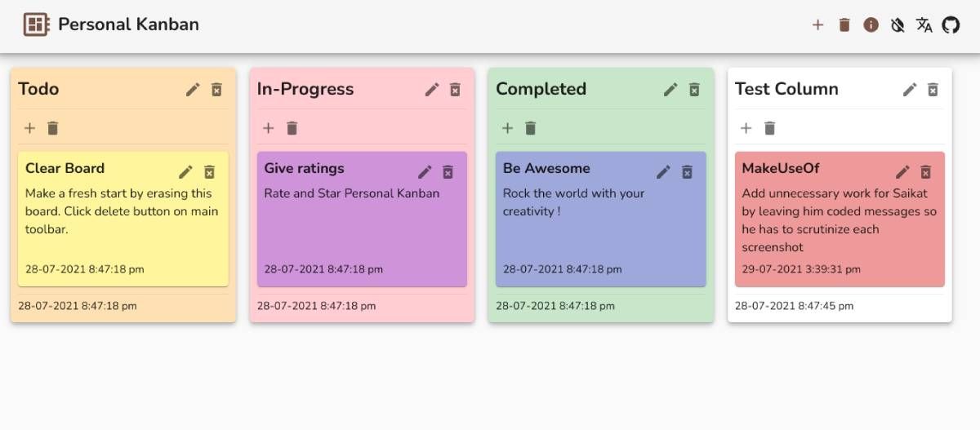Click the Personal Kanban title text

(x=128, y=24)
